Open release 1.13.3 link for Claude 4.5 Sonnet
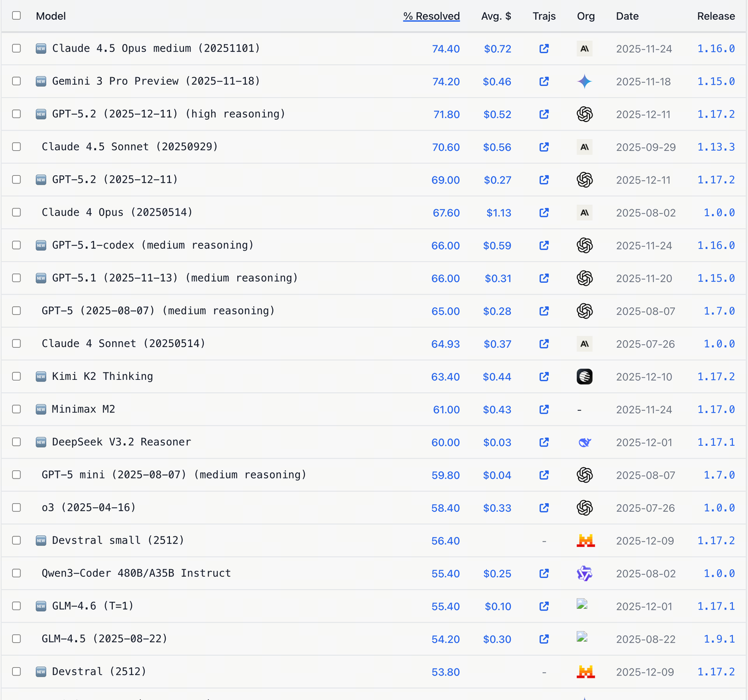This screenshot has width=748, height=700. [x=716, y=147]
